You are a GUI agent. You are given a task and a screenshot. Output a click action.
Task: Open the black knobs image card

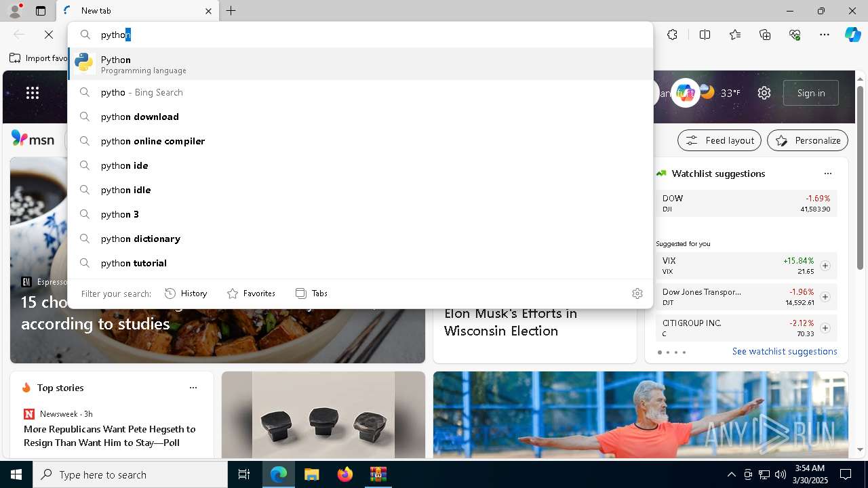(323, 415)
